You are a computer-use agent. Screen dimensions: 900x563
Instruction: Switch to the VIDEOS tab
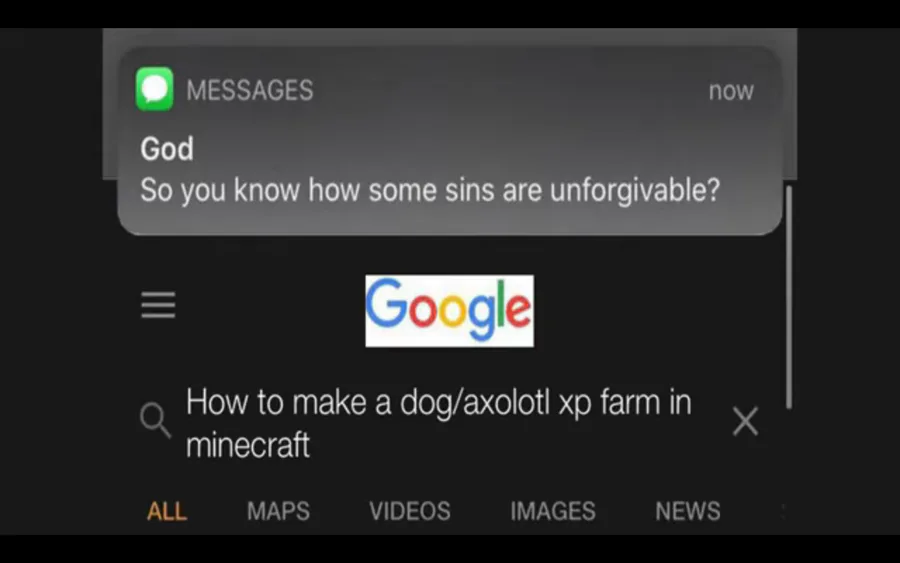tap(410, 511)
